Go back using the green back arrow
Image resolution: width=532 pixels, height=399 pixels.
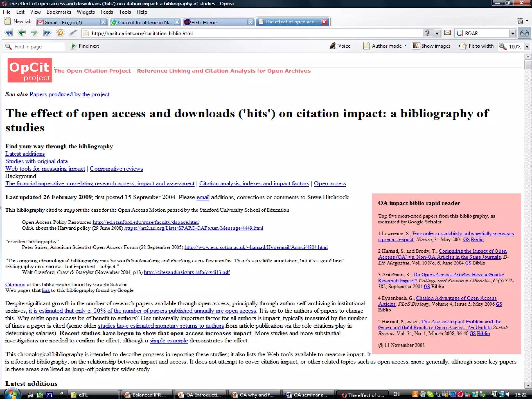click(21, 33)
